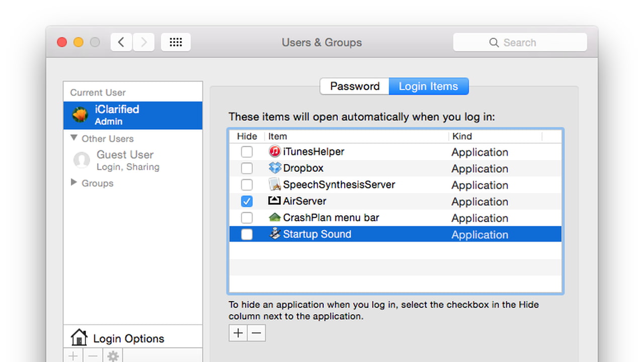The height and width of the screenshot is (362, 644).
Task: Close the Users & Groups window
Action: 62,42
